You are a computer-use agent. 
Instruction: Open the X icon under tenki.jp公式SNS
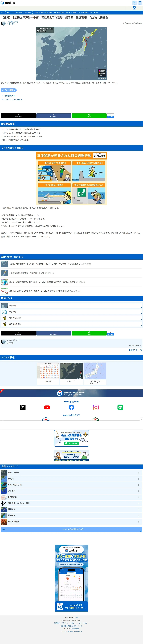pyautogui.click(x=23, y=407)
